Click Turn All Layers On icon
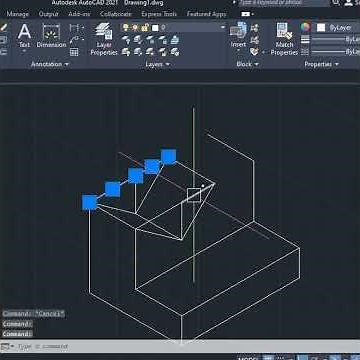 coord(126,52)
